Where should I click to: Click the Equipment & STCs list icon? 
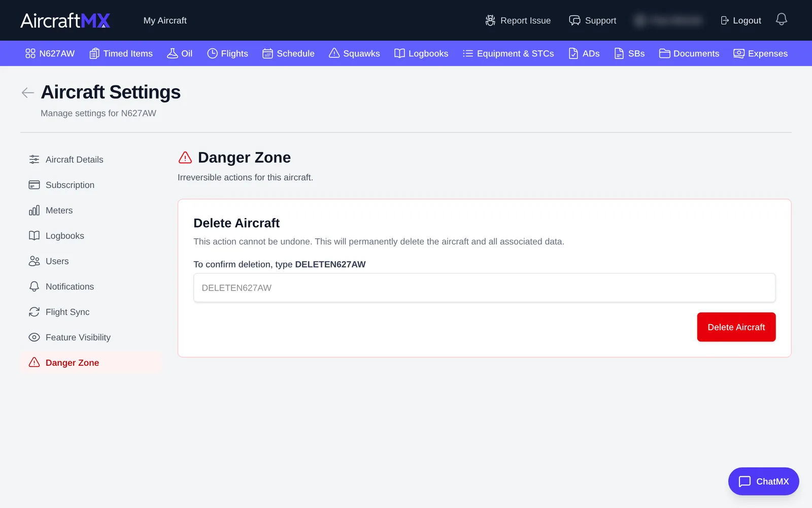pos(468,53)
